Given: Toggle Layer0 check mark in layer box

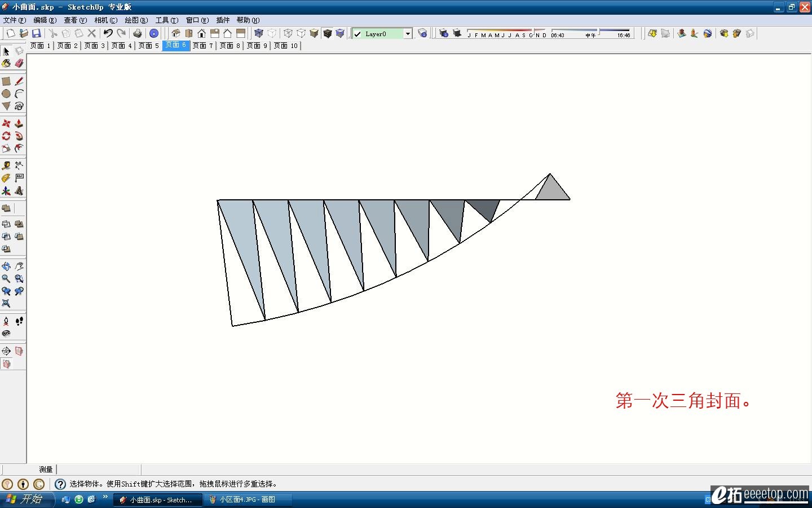Looking at the screenshot, I should point(358,34).
